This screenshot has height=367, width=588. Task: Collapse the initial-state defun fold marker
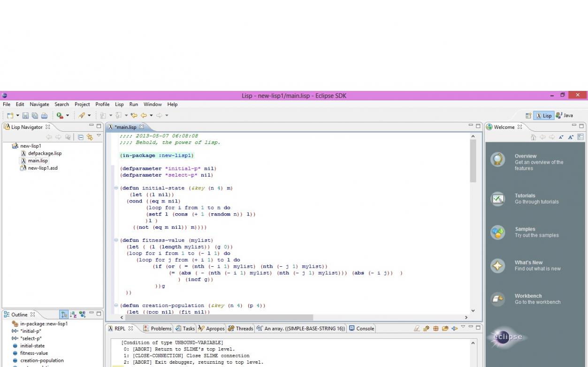coord(116,188)
